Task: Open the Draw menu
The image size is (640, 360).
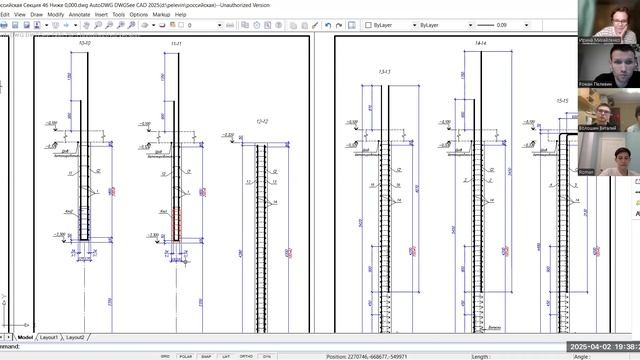Action: click(36, 14)
